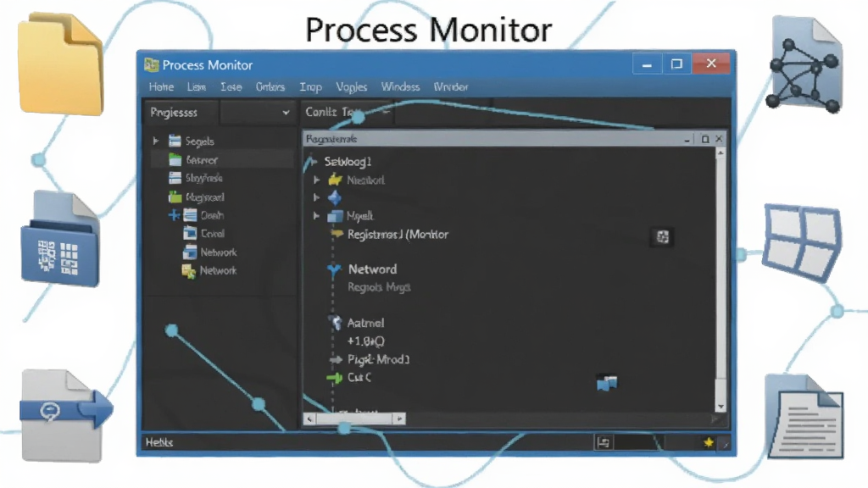
Task: Select the "Setxloog1" root row
Action: (x=348, y=162)
